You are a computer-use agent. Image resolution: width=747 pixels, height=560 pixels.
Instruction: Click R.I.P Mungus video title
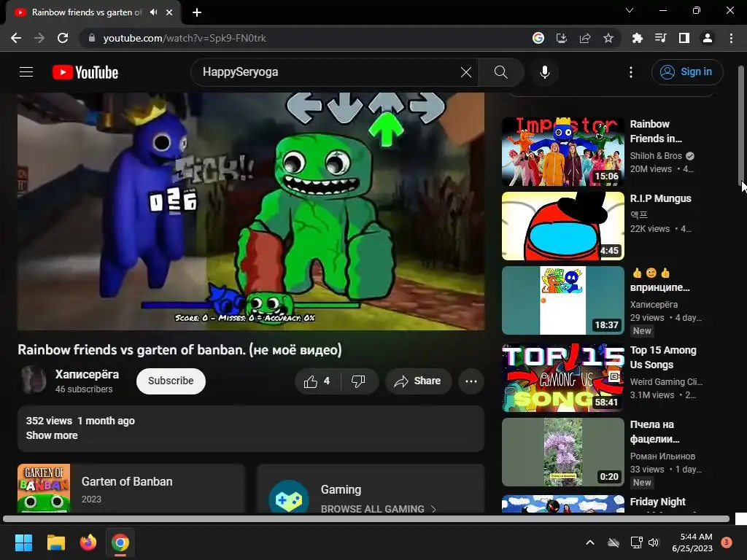click(660, 198)
